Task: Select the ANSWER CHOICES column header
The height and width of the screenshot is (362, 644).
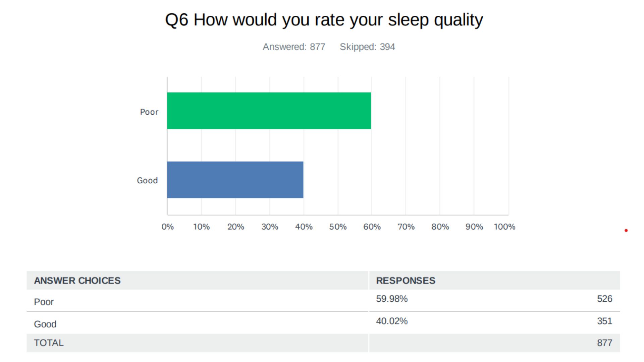Action: (77, 281)
